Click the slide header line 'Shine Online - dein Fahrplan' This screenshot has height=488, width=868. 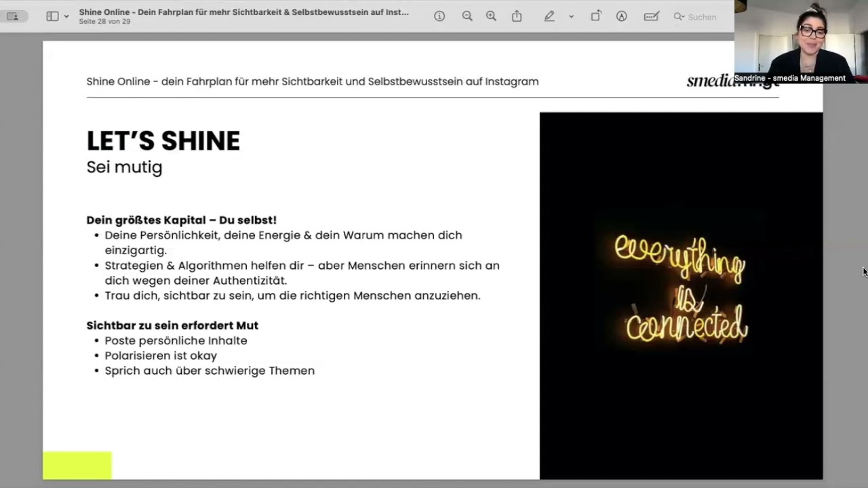click(313, 81)
